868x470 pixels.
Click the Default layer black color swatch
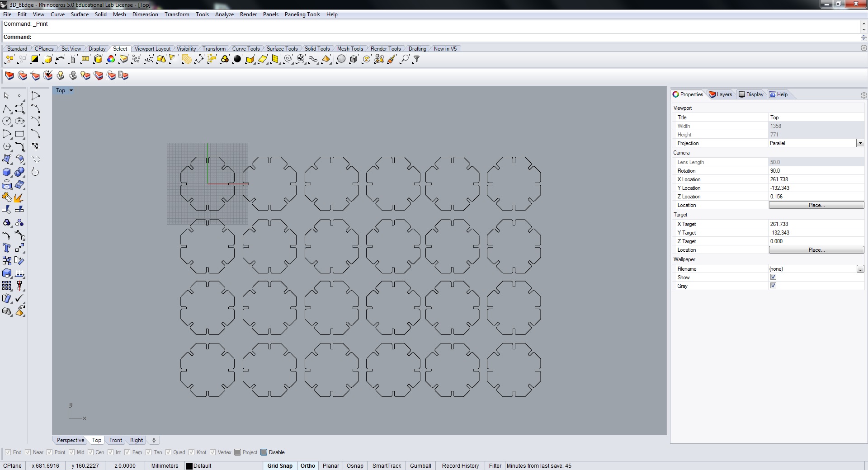(x=189, y=466)
